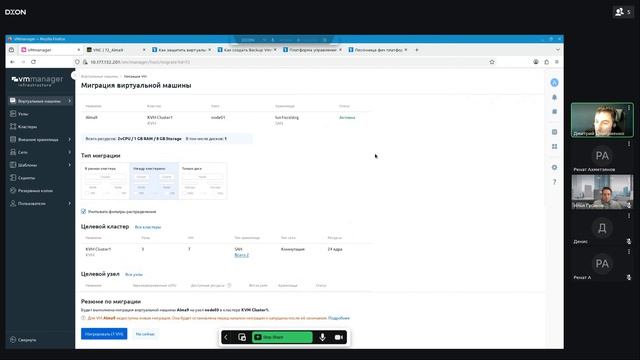The height and width of the screenshot is (360, 640).
Task: Expand the Сети submenu arrow
Action: click(69, 152)
